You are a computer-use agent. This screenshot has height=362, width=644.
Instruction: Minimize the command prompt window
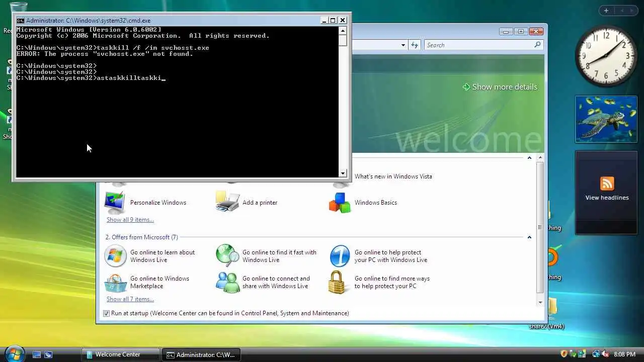coord(325,21)
